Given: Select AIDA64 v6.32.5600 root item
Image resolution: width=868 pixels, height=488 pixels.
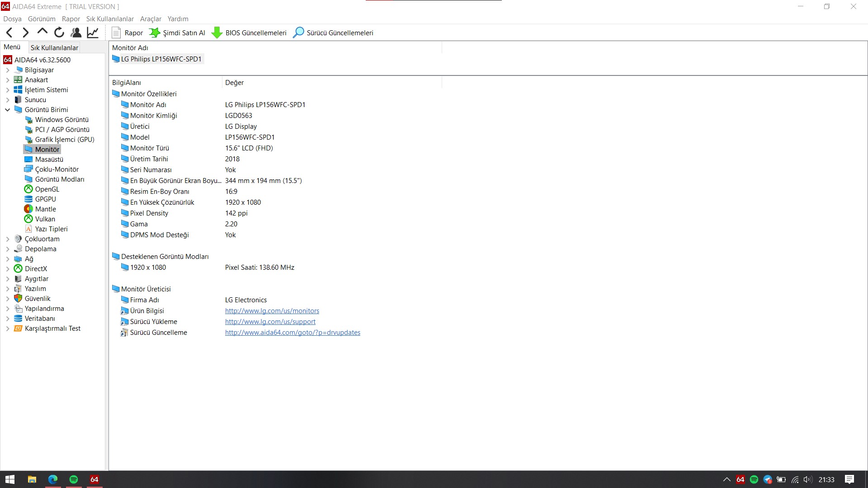Looking at the screenshot, I should [x=37, y=60].
